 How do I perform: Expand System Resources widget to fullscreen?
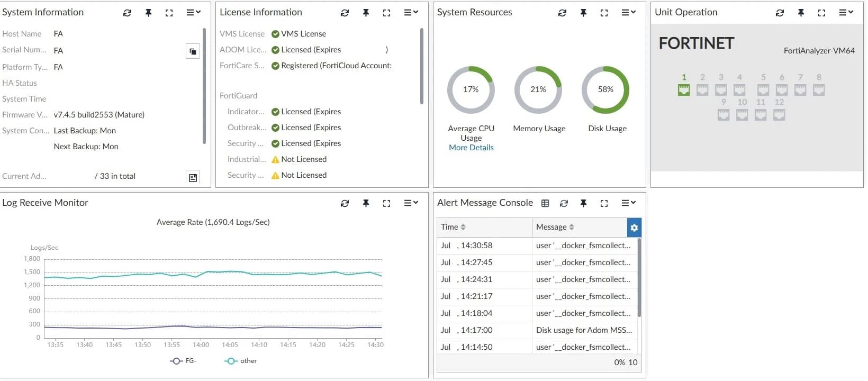click(604, 13)
